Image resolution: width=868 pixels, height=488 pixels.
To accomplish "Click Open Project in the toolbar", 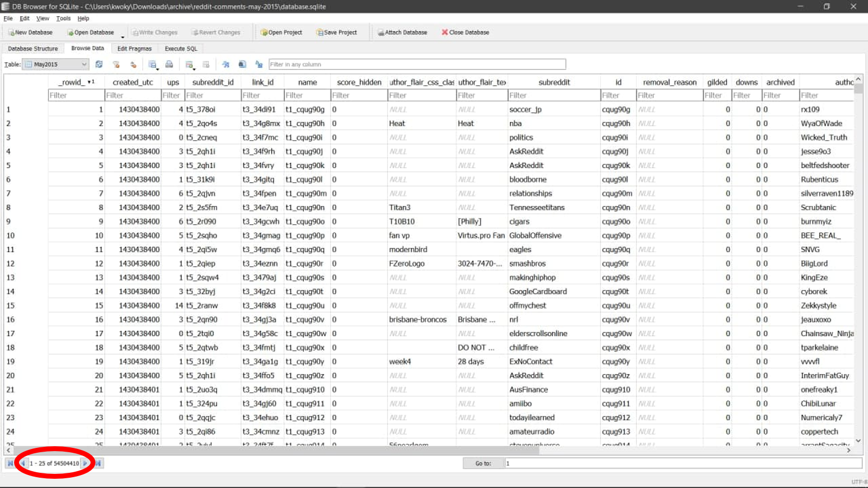I will click(281, 33).
